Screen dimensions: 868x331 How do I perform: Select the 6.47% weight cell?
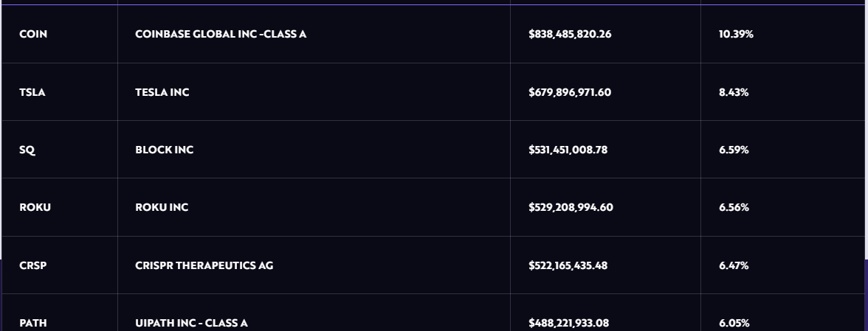[734, 265]
